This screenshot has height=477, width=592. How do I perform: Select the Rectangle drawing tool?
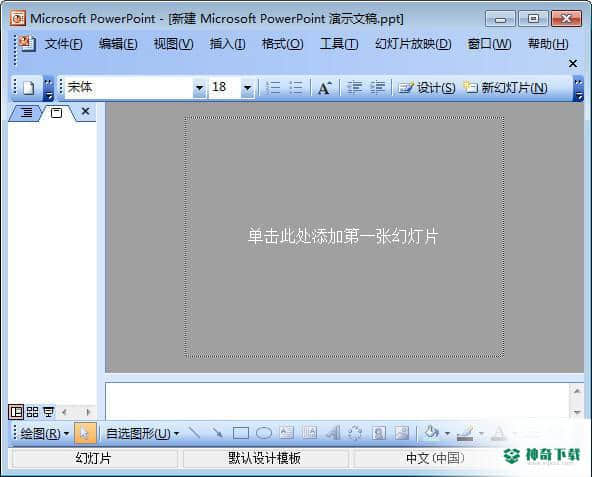click(240, 433)
